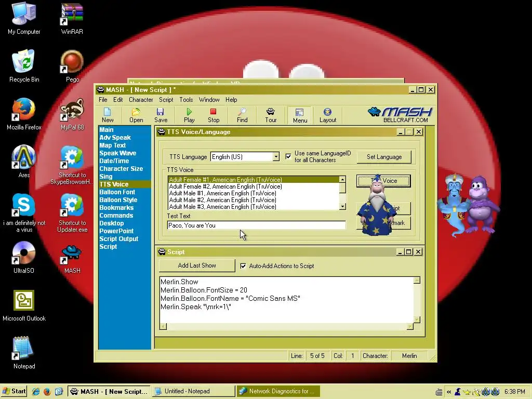Go to Script Output in the sidebar

tap(119, 239)
